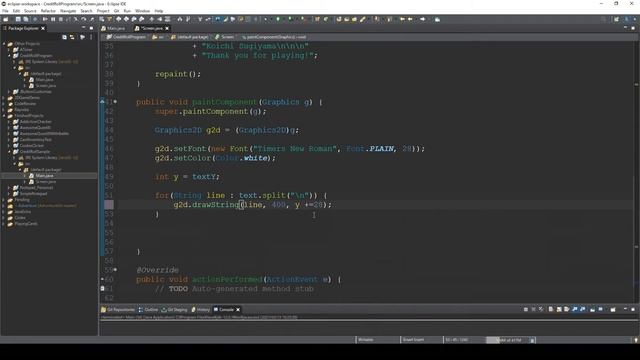Viewport: 640px width, 360px height.
Task: Toggle console Scroll Lock
Action: tap(559, 309)
